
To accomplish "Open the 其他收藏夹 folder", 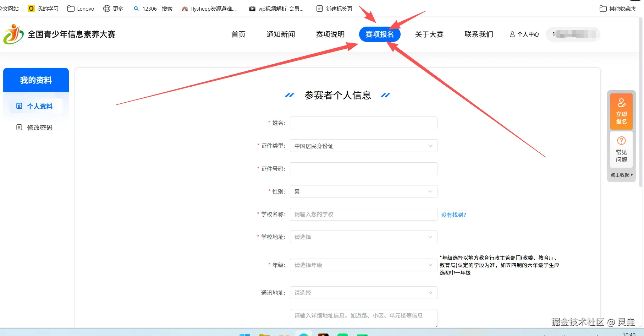I will tap(618, 9).
